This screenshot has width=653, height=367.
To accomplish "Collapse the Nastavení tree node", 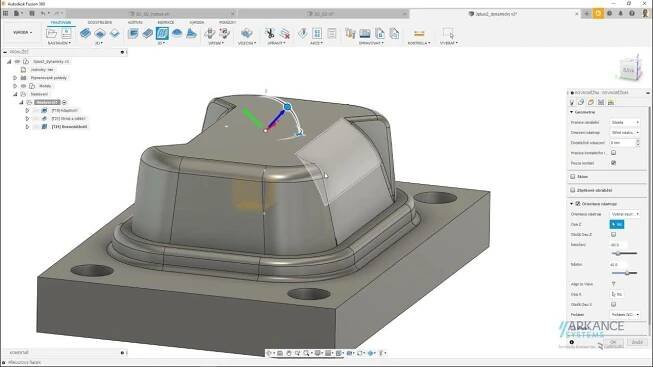I will pos(15,94).
